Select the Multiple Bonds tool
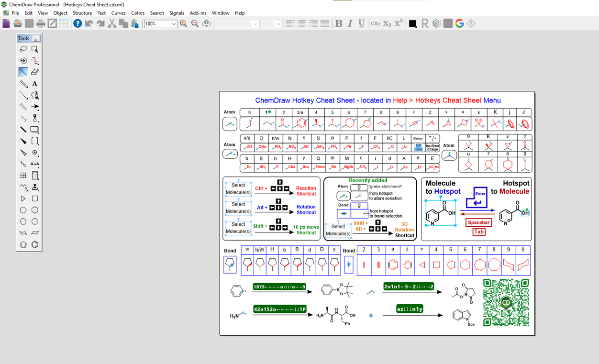This screenshot has width=599, height=364. (x=23, y=84)
